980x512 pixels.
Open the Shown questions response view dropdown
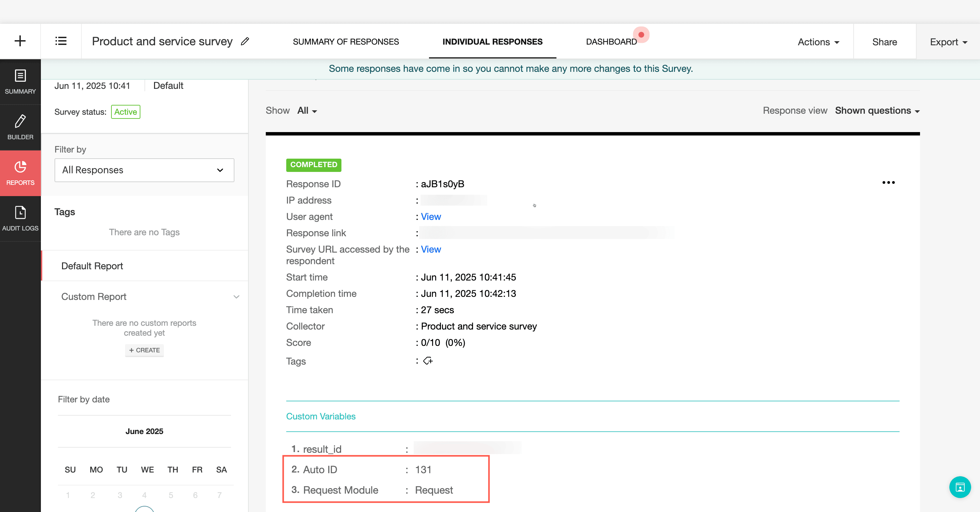point(877,111)
